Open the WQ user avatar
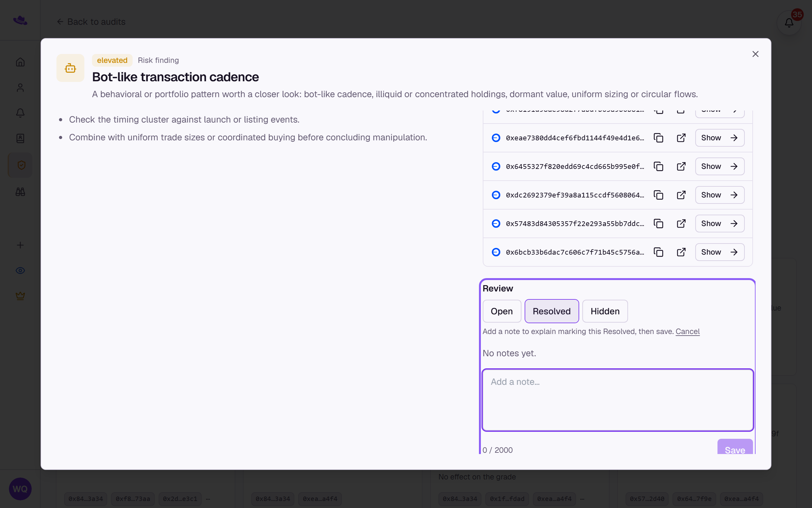 point(20,489)
